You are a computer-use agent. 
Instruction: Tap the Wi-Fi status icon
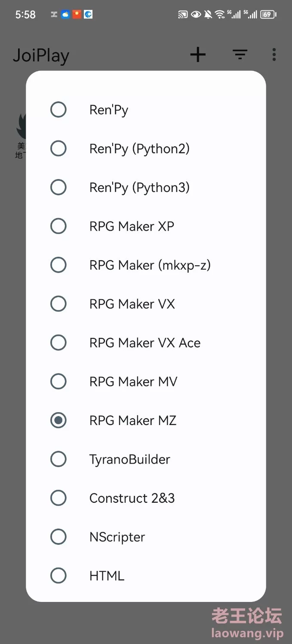[220, 15]
